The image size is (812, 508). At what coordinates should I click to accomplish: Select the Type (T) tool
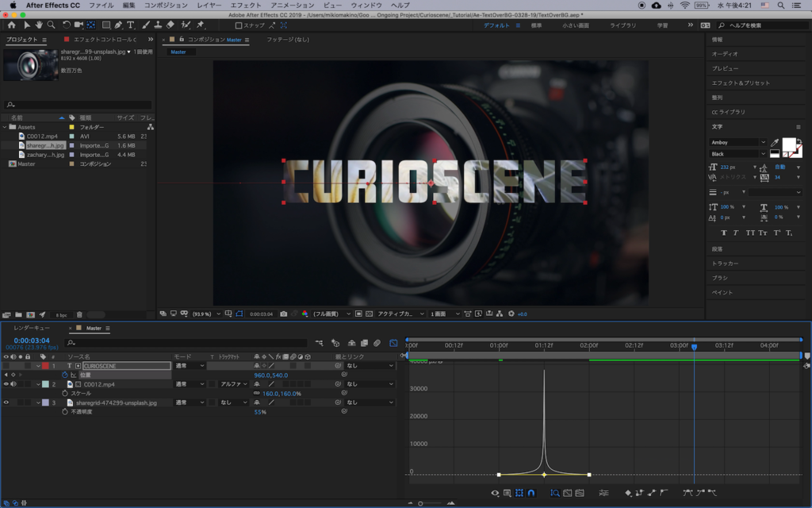click(x=131, y=25)
